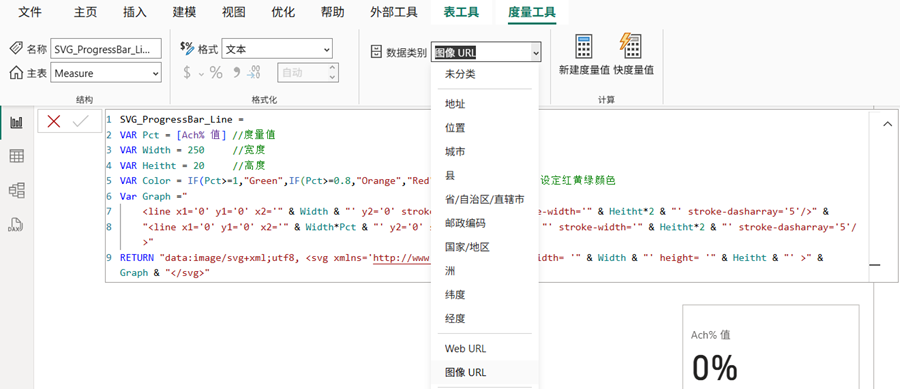Switch to the 插入 ribbon tab
Image resolution: width=900 pixels, height=389 pixels.
[x=135, y=11]
